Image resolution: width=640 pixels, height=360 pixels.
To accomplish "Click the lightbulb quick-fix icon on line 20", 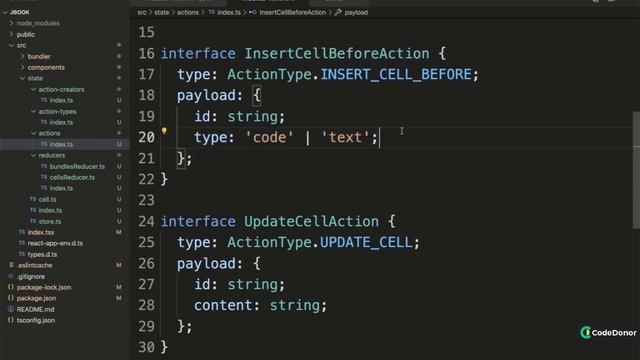I will 164,131.
